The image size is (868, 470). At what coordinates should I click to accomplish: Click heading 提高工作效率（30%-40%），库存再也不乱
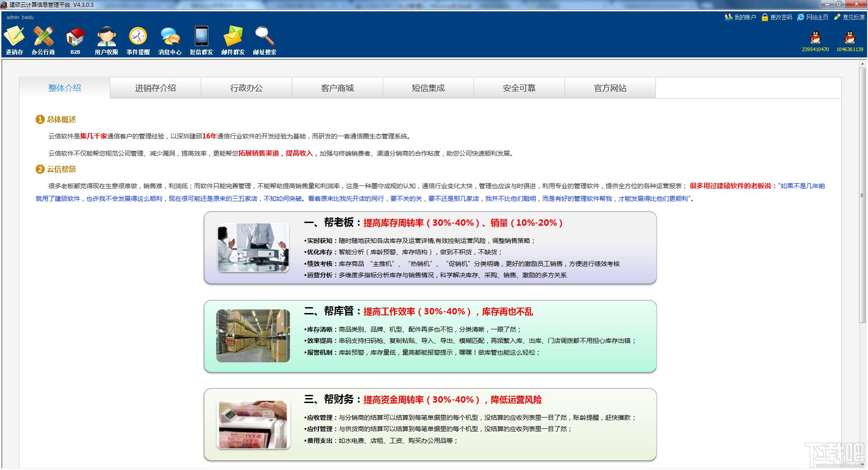click(x=448, y=311)
